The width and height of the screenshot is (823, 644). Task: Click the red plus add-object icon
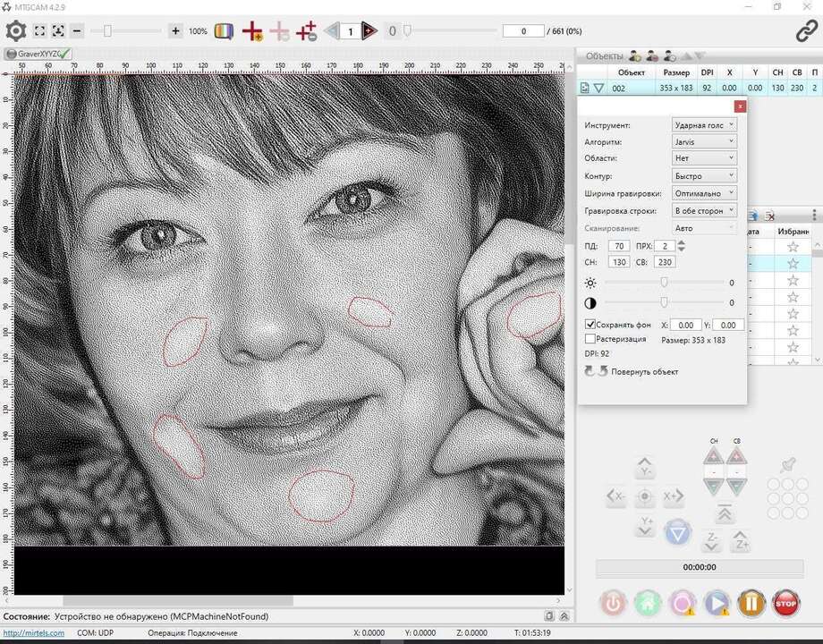pos(252,31)
